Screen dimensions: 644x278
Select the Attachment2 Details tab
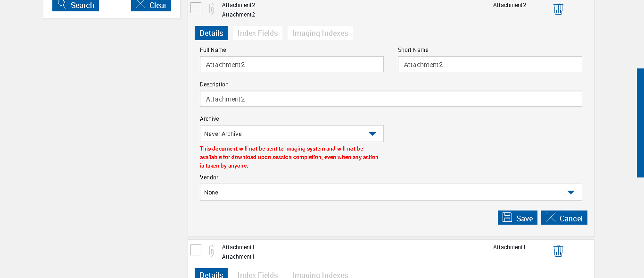coord(211,33)
